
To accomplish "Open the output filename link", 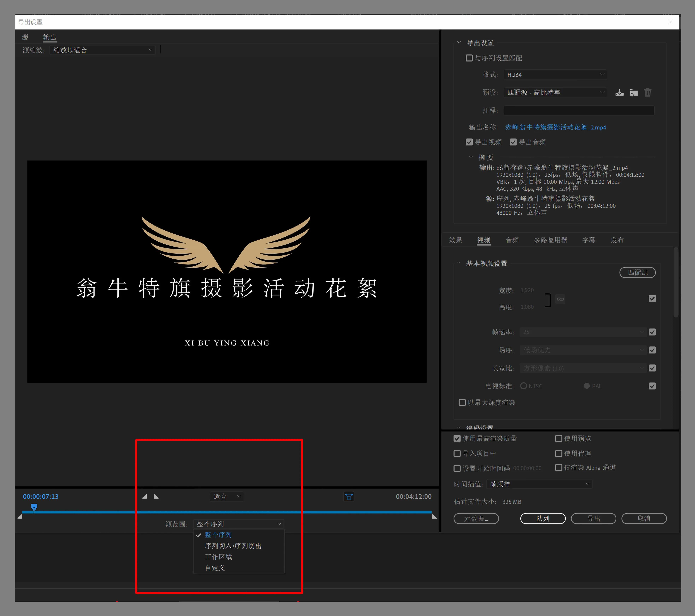I will pos(555,127).
